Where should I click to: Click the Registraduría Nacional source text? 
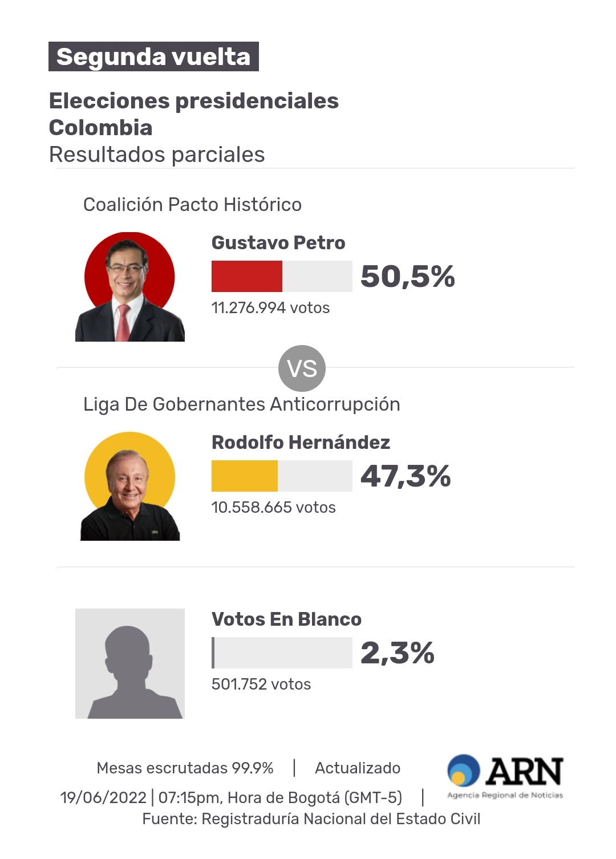311,819
